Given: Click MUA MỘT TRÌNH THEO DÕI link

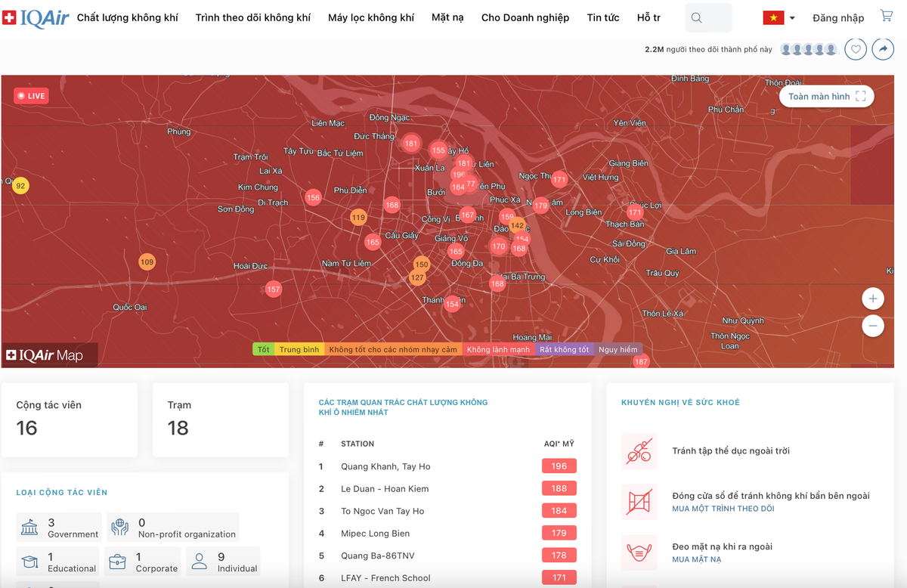Looking at the screenshot, I should coord(723,509).
